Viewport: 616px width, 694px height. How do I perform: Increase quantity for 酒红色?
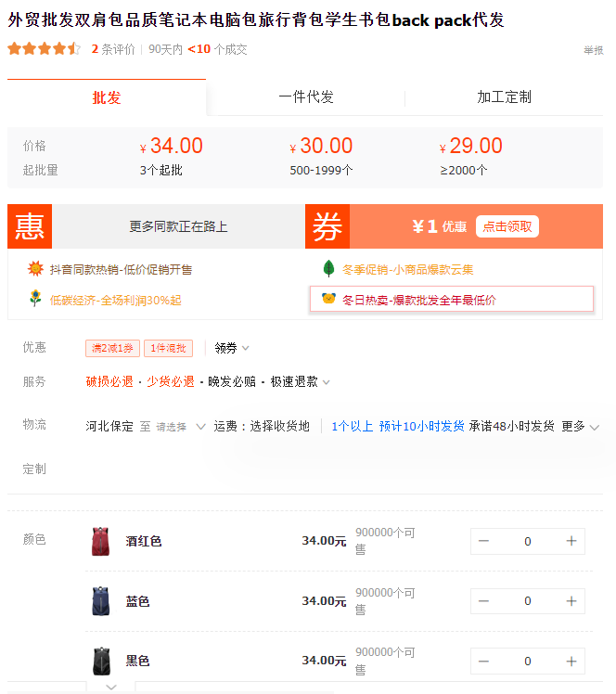[x=571, y=541]
